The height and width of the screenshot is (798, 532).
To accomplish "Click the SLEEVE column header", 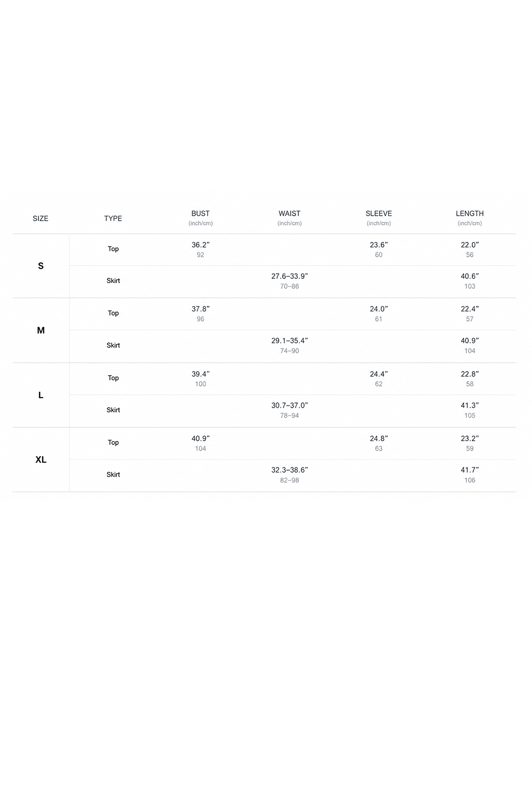I will [x=379, y=214].
